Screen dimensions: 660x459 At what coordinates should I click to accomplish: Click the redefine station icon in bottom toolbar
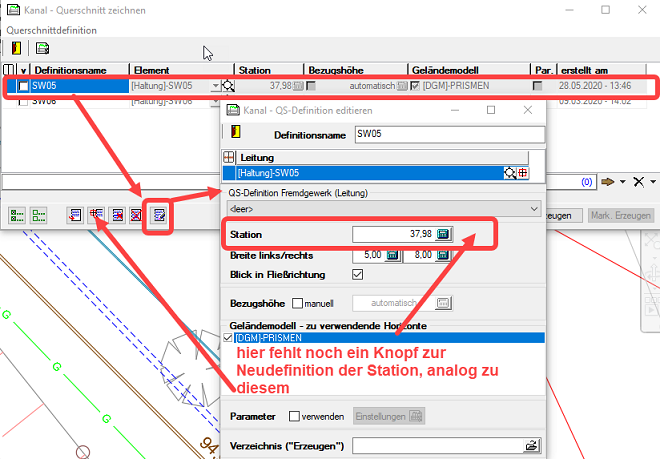pos(97,214)
